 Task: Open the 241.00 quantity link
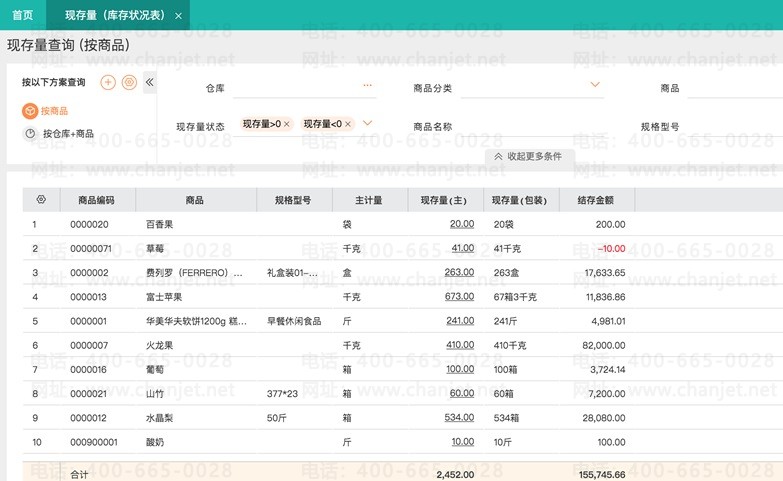pos(460,321)
